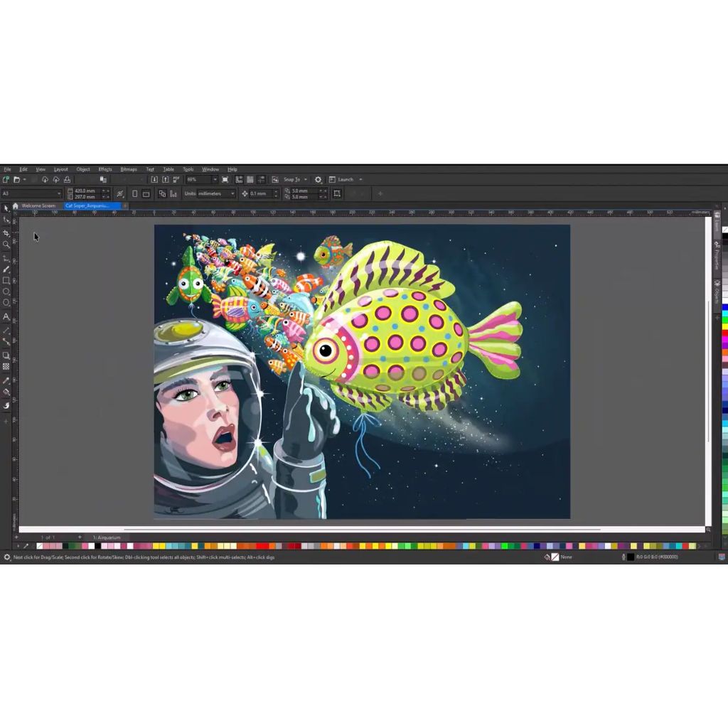The image size is (728, 728).
Task: Choose the Color Eyedropper tool
Action: click(x=6, y=380)
